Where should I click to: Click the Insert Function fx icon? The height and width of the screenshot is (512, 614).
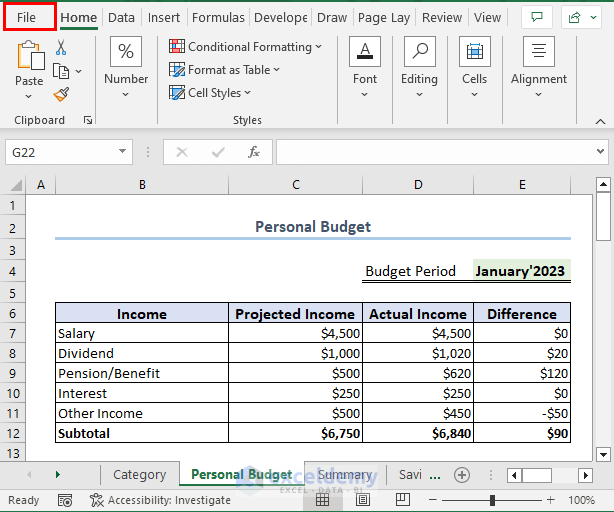pyautogui.click(x=254, y=152)
